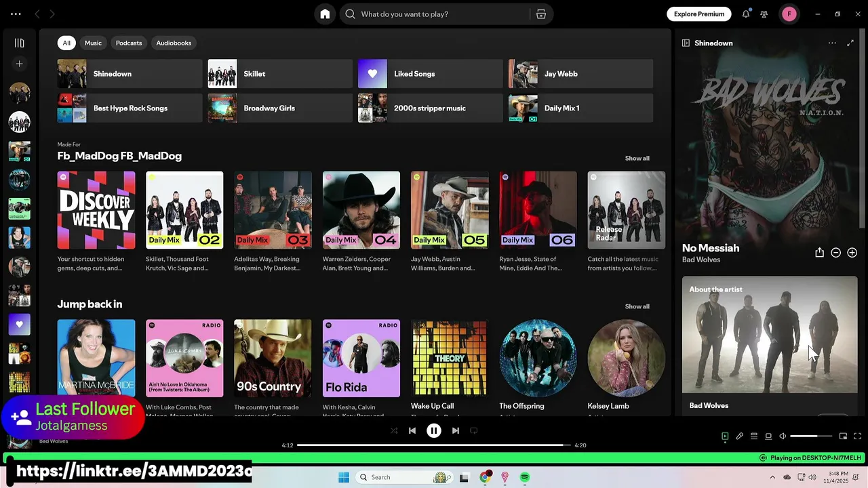868x488 pixels.
Task: Open the mini player
Action: [843, 436]
